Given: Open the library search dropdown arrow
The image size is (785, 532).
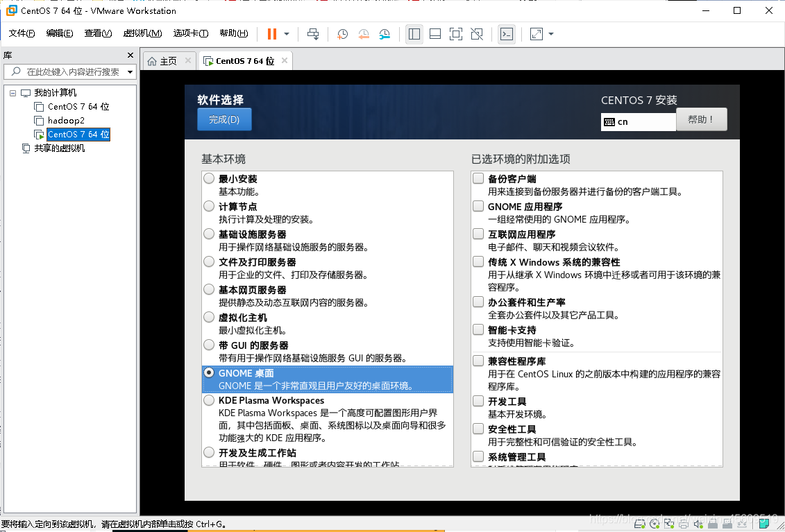Looking at the screenshot, I should pos(130,72).
